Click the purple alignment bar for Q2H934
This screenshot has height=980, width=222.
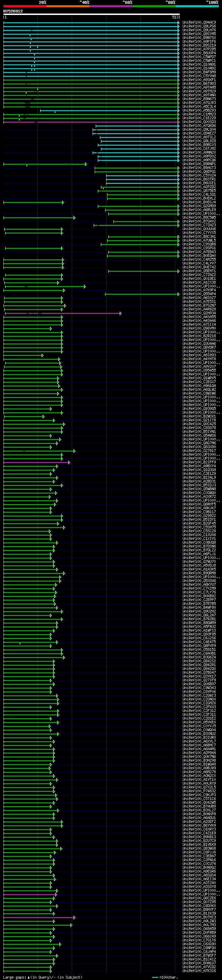click(x=63, y=314)
